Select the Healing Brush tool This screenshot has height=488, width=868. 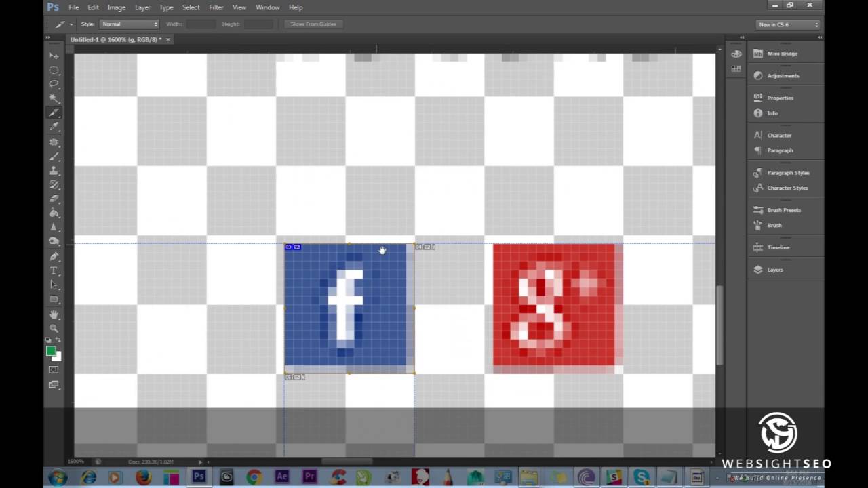click(x=54, y=142)
